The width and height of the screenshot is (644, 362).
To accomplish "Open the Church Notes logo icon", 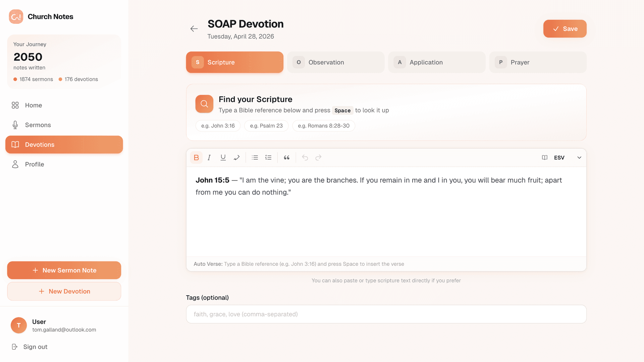I will click(x=16, y=16).
